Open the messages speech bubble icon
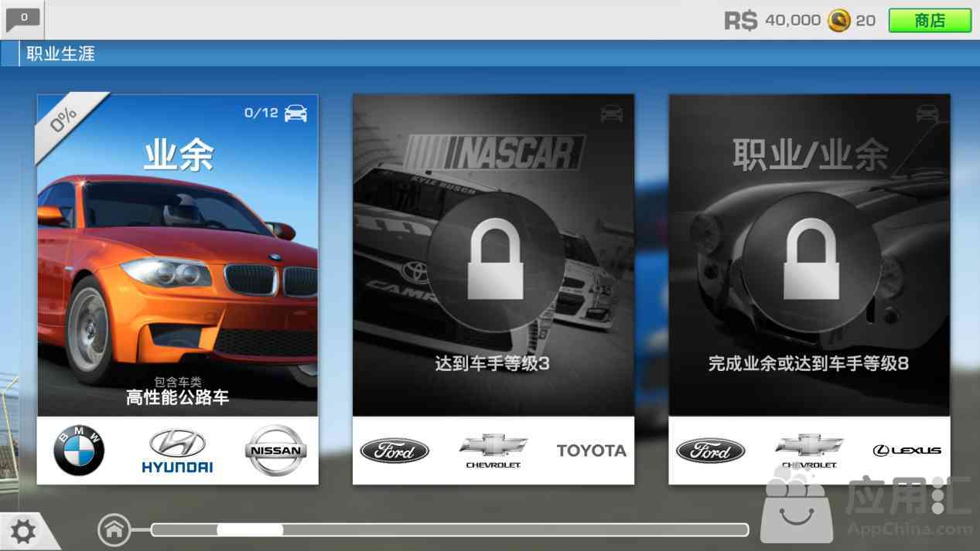Viewport: 980px width, 551px height. (x=22, y=19)
